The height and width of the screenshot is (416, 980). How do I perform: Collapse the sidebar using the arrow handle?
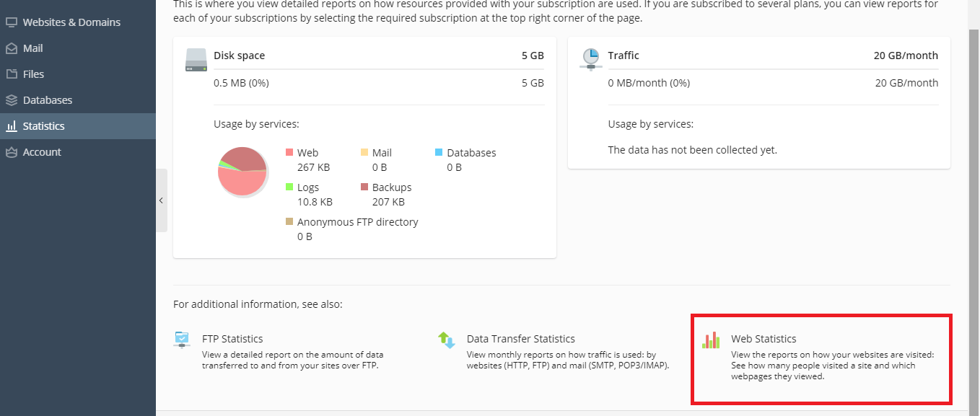[x=162, y=200]
